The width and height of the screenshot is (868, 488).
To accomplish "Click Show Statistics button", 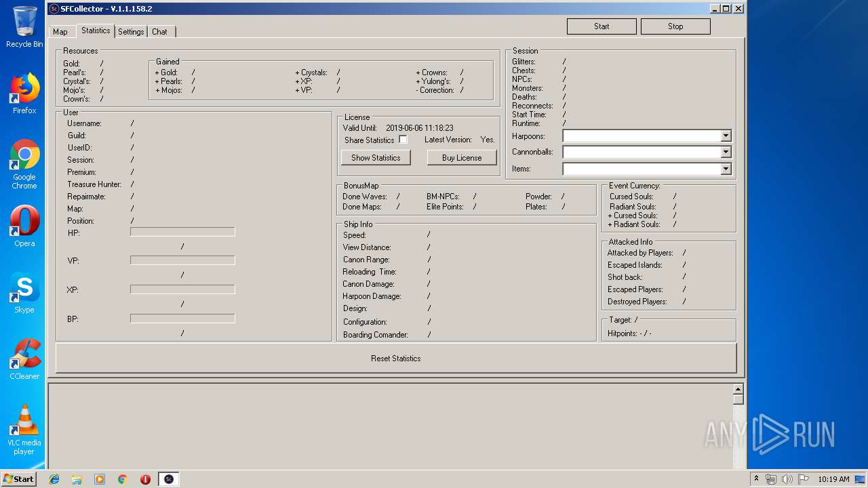I will pyautogui.click(x=376, y=158).
